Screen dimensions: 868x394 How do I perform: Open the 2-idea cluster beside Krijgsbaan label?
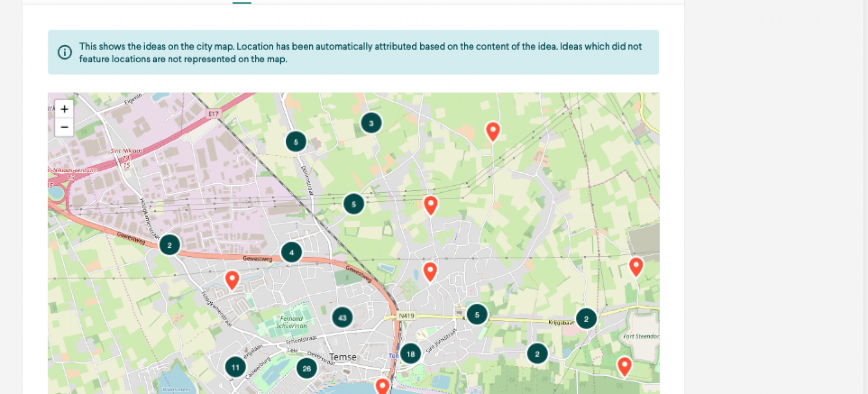(586, 319)
